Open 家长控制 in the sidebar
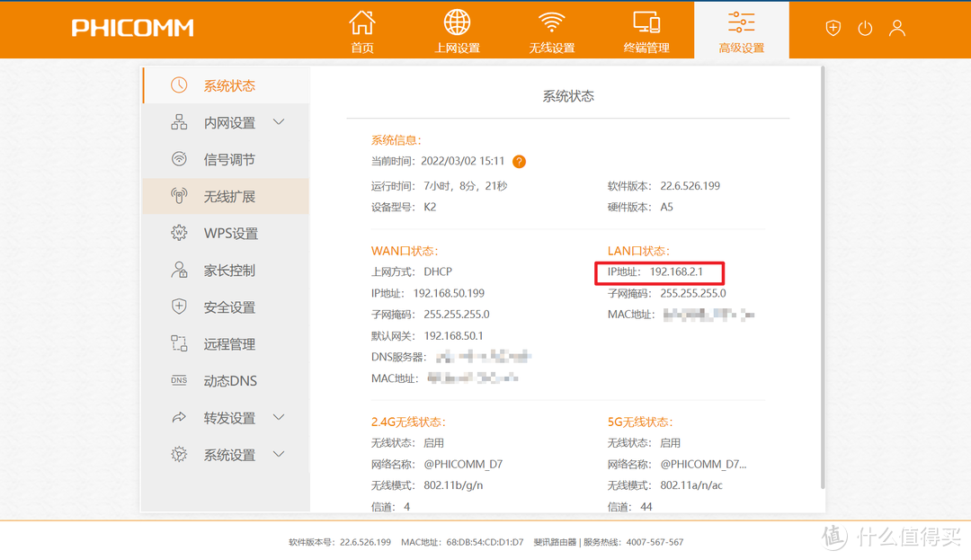Screen dimensions: 971x560 click(x=228, y=271)
